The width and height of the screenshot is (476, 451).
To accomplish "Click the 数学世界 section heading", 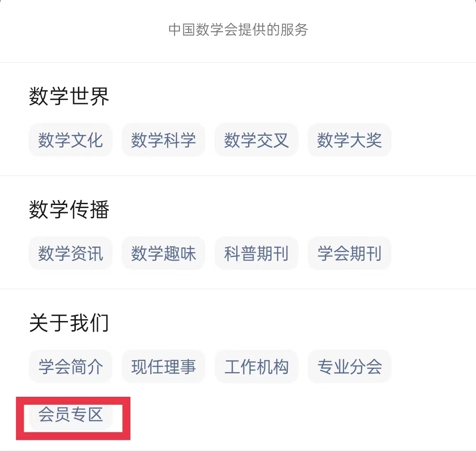I will (x=69, y=96).
